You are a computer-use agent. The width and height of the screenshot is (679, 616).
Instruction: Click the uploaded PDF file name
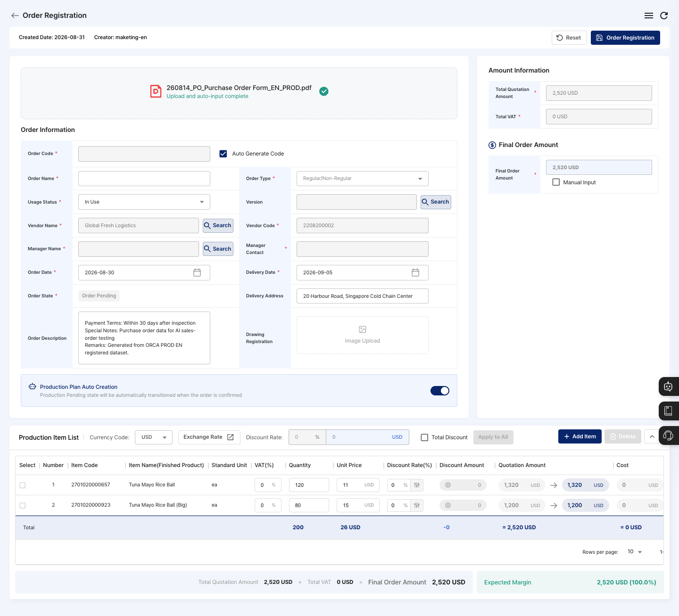point(239,88)
